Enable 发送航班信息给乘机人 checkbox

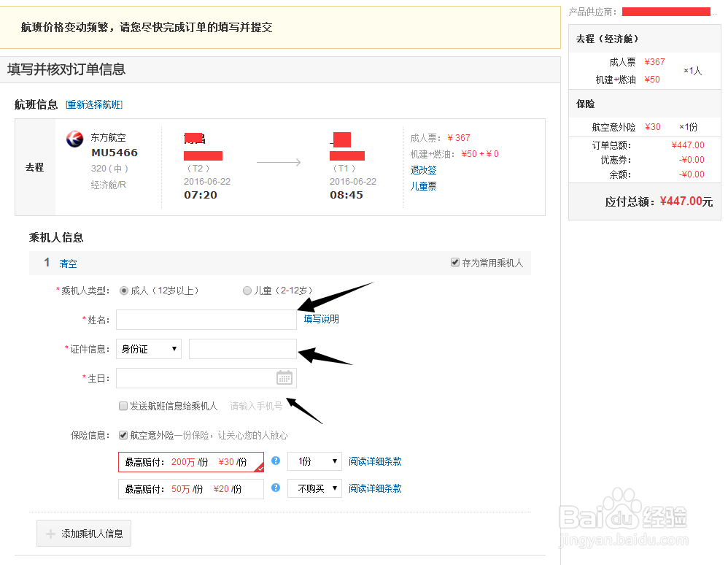tap(123, 406)
